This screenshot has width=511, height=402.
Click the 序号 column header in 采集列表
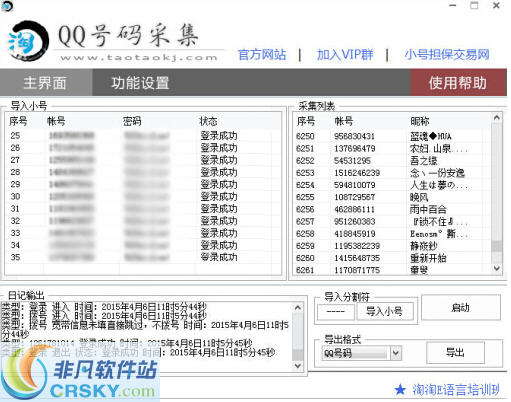(306, 121)
